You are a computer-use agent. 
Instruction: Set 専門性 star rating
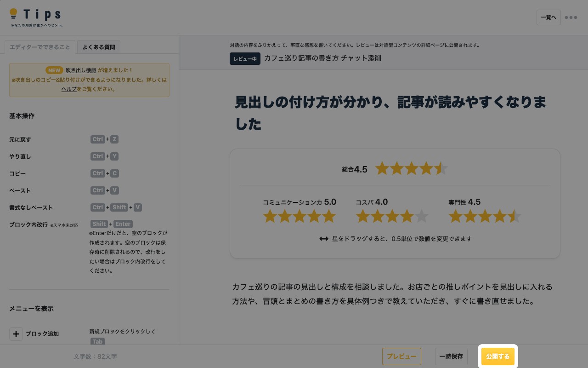click(x=485, y=216)
